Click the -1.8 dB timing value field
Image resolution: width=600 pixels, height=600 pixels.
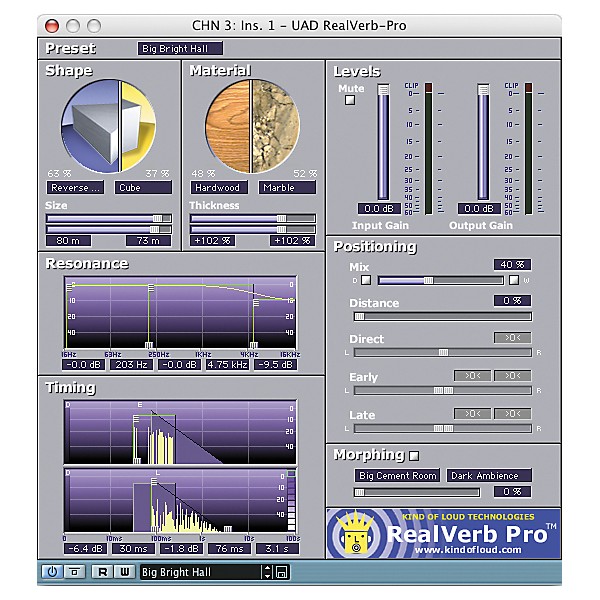pos(181,549)
